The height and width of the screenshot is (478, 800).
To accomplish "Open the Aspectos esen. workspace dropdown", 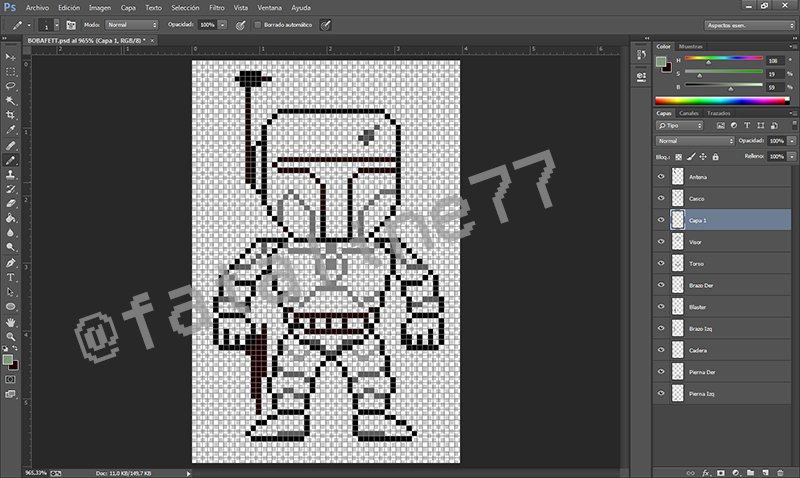I will tap(749, 25).
